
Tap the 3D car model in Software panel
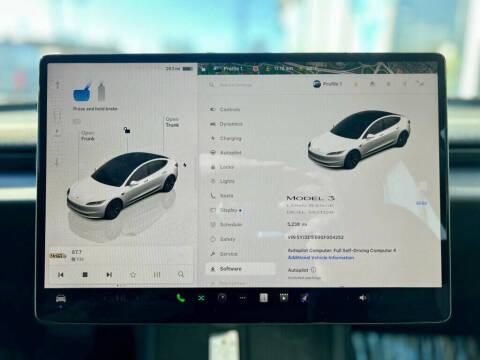coord(359,139)
